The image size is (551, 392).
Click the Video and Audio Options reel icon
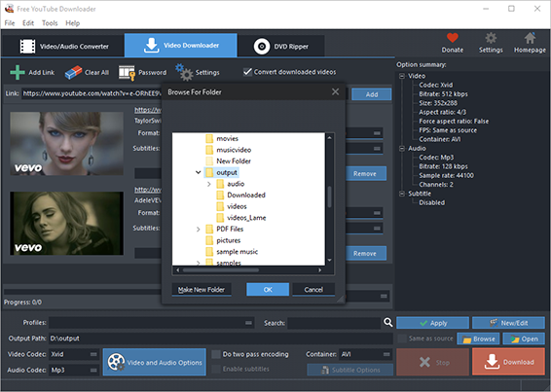tap(116, 362)
